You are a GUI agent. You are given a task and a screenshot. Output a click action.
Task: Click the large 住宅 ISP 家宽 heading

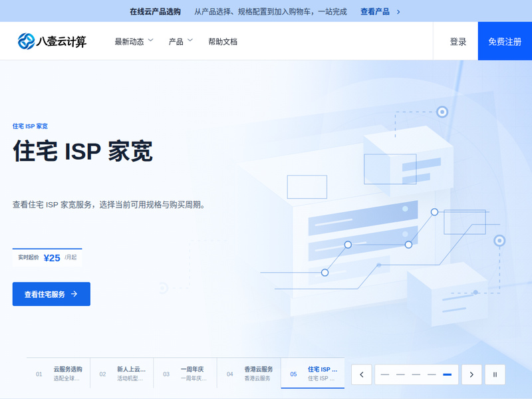click(82, 151)
